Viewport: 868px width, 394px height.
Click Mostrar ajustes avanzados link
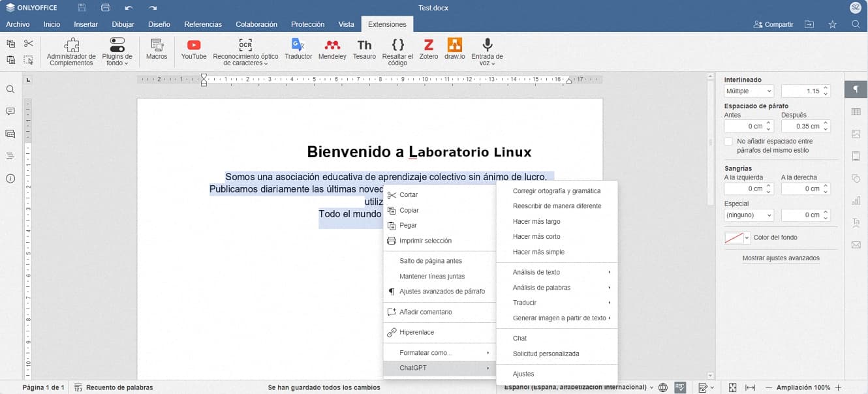tap(781, 258)
